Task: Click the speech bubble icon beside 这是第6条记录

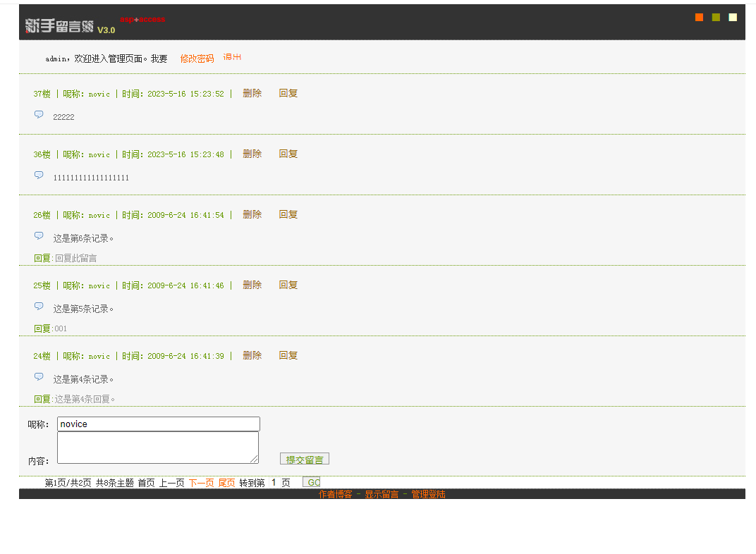Action: click(39, 235)
